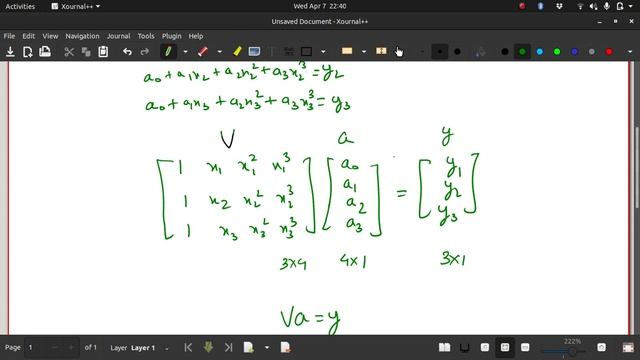The width and height of the screenshot is (640, 360).
Task: Insert a new page after the current page
Action: click(249, 347)
